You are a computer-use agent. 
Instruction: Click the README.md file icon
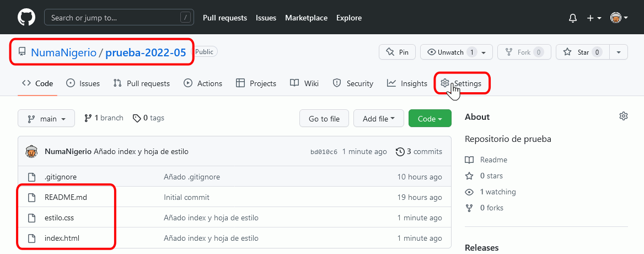pos(31,198)
